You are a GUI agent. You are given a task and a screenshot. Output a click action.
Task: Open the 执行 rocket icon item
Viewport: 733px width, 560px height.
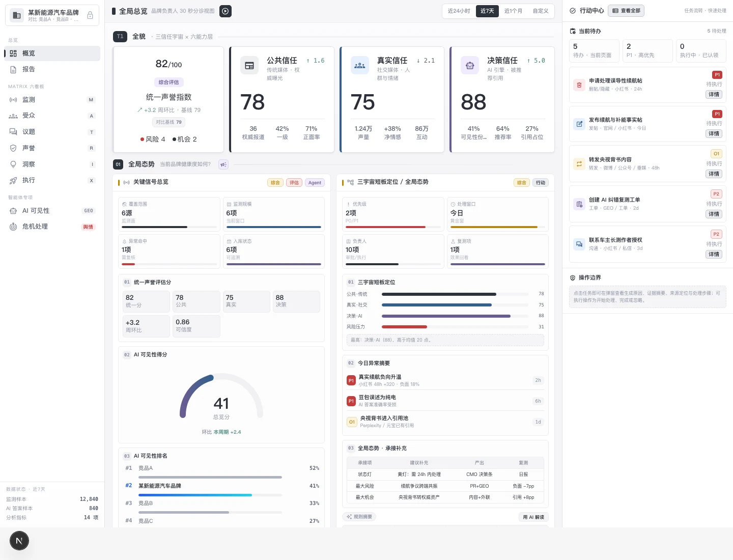coord(52,180)
